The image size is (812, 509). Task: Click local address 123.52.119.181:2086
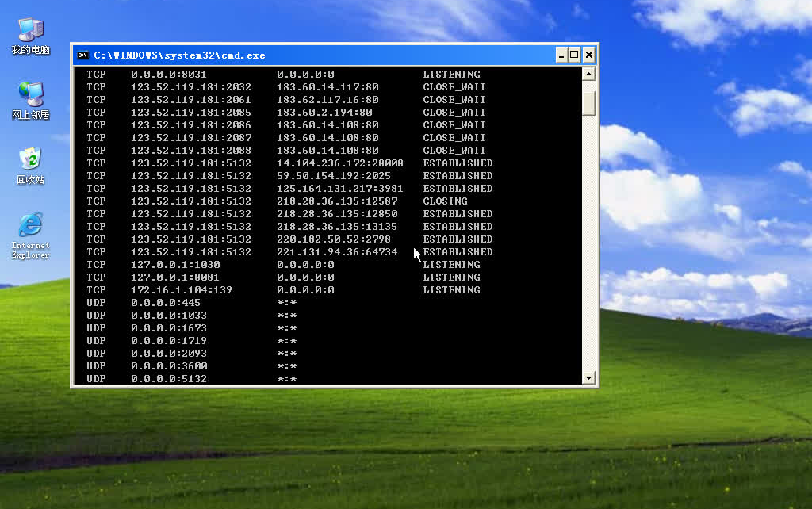[x=191, y=124]
